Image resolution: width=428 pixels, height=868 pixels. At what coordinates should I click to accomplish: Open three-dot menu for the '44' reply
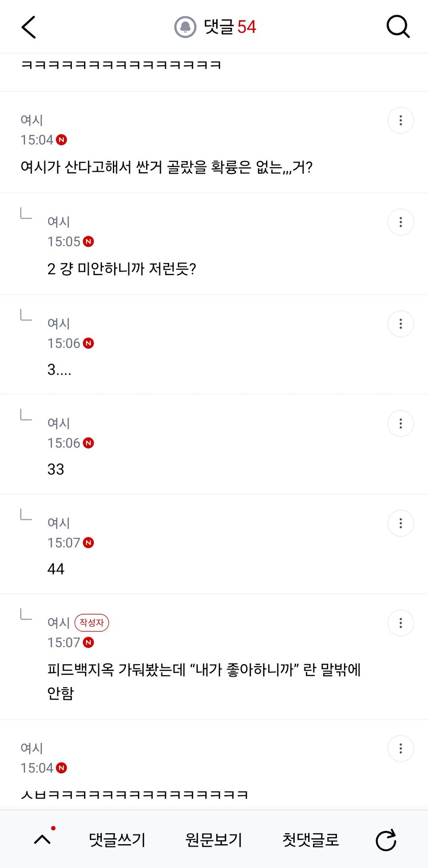tap(400, 523)
